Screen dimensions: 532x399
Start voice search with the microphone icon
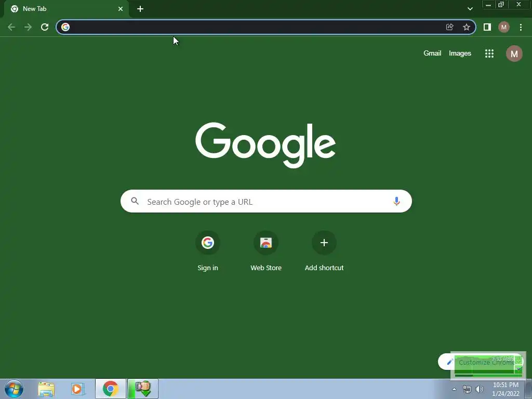click(396, 201)
